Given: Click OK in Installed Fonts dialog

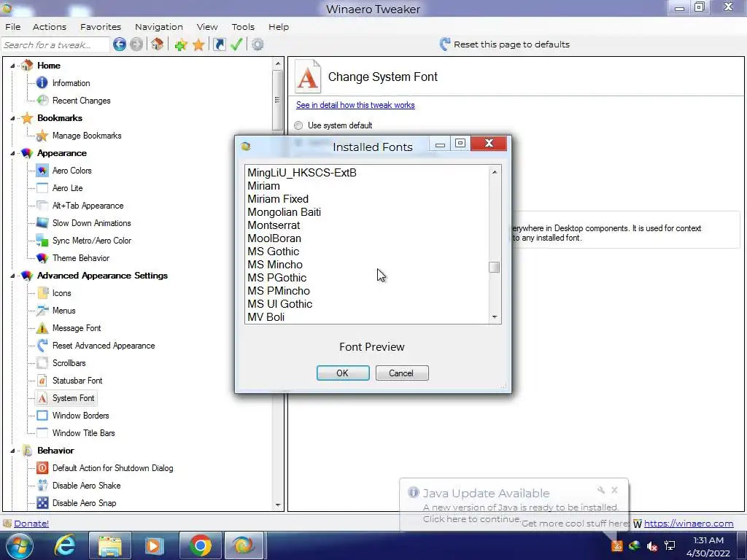Looking at the screenshot, I should tap(343, 373).
